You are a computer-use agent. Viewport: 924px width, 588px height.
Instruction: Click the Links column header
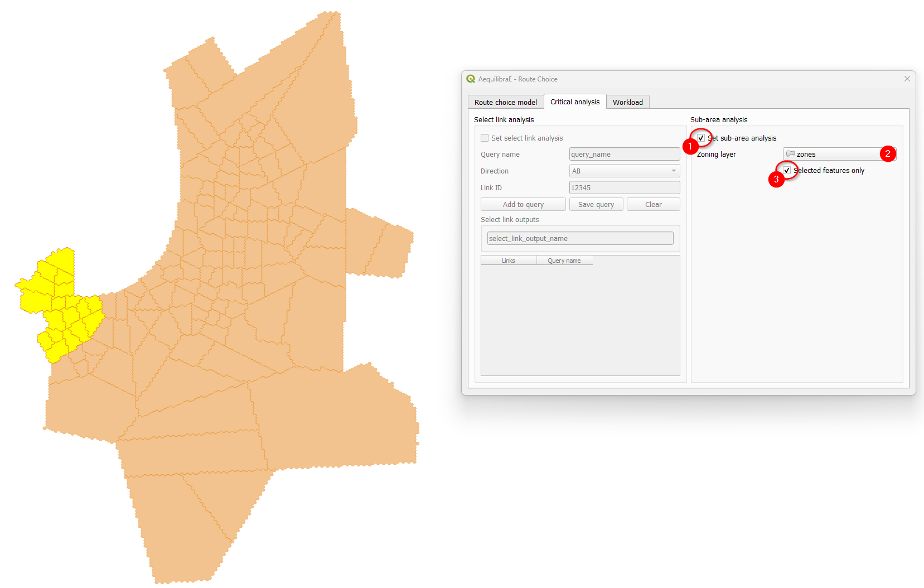click(x=508, y=260)
